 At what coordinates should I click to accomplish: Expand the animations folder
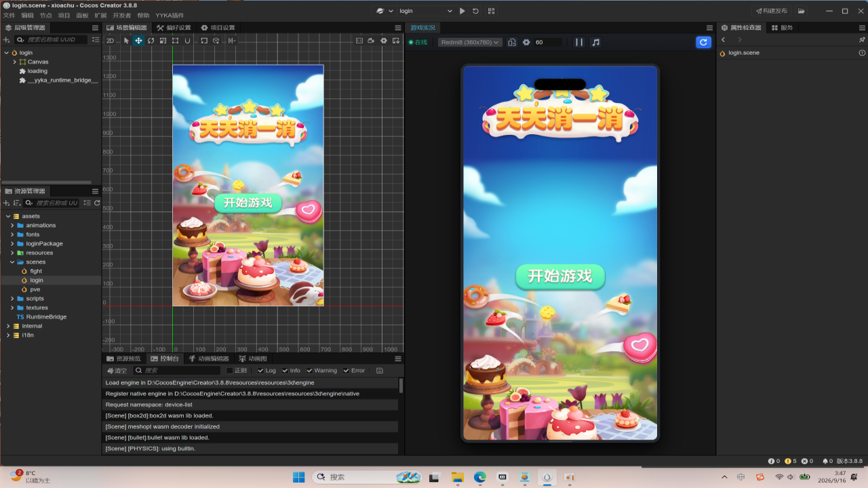12,225
